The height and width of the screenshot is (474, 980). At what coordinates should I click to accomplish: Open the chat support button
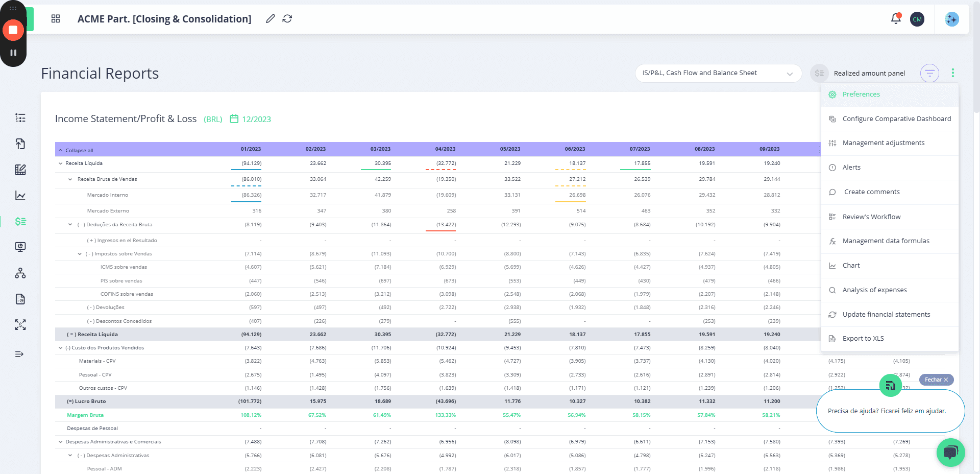pyautogui.click(x=950, y=453)
